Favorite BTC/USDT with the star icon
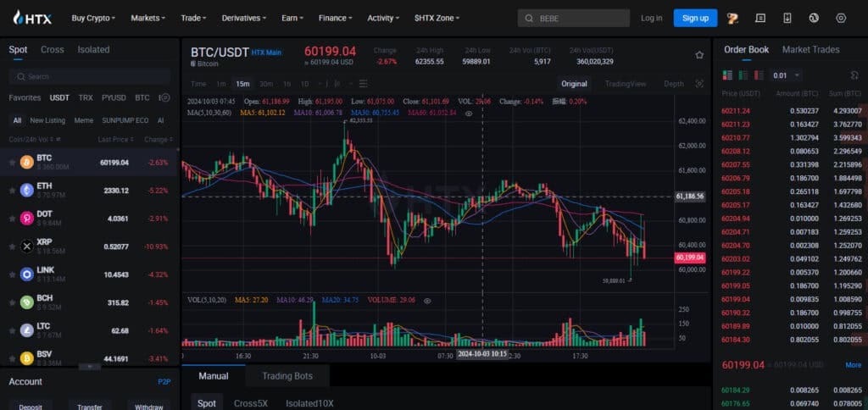 (699, 55)
